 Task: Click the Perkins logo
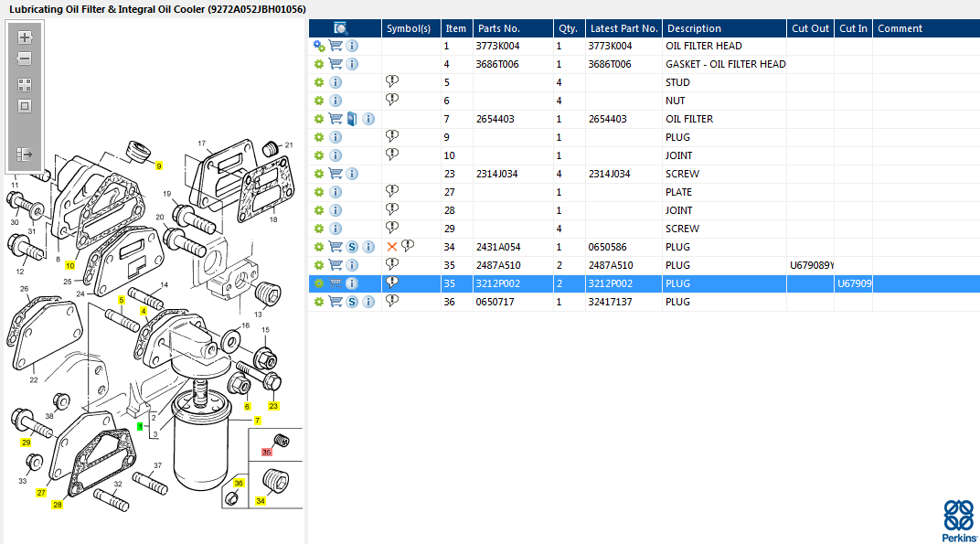pyautogui.click(x=959, y=520)
